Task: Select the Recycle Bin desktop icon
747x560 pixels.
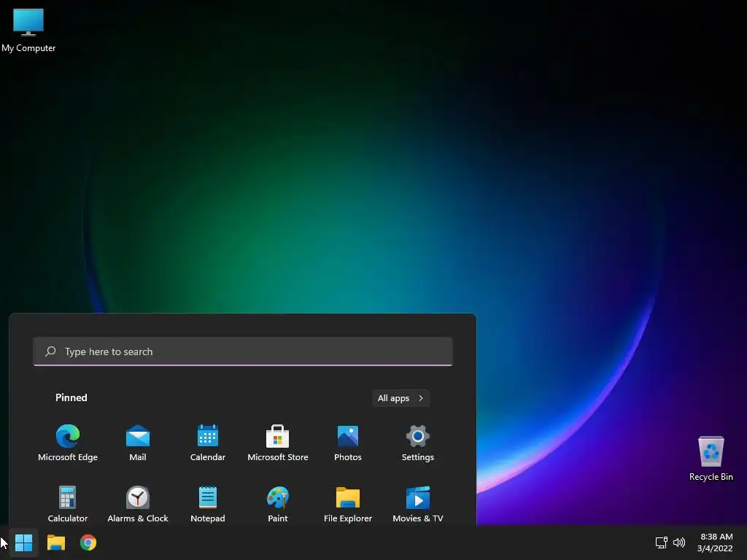Action: point(711,458)
